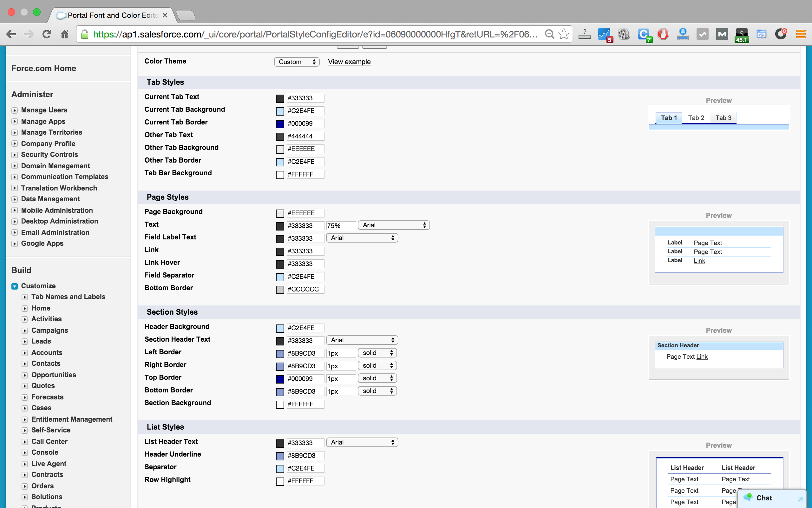Open the List Header Text font dropdown
The height and width of the screenshot is (508, 812).
click(x=362, y=442)
